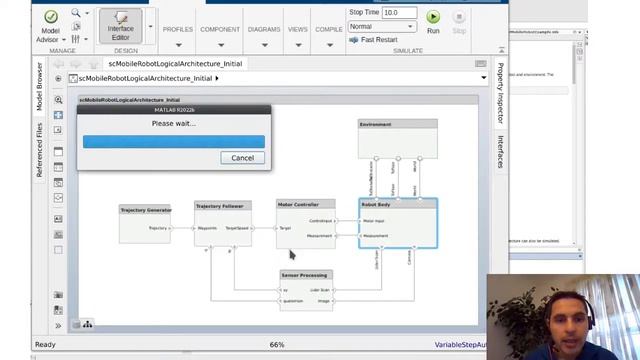Click the compare/file icon below Find
Image resolution: width=640 pixels, height=360 pixels.
coord(76,27)
